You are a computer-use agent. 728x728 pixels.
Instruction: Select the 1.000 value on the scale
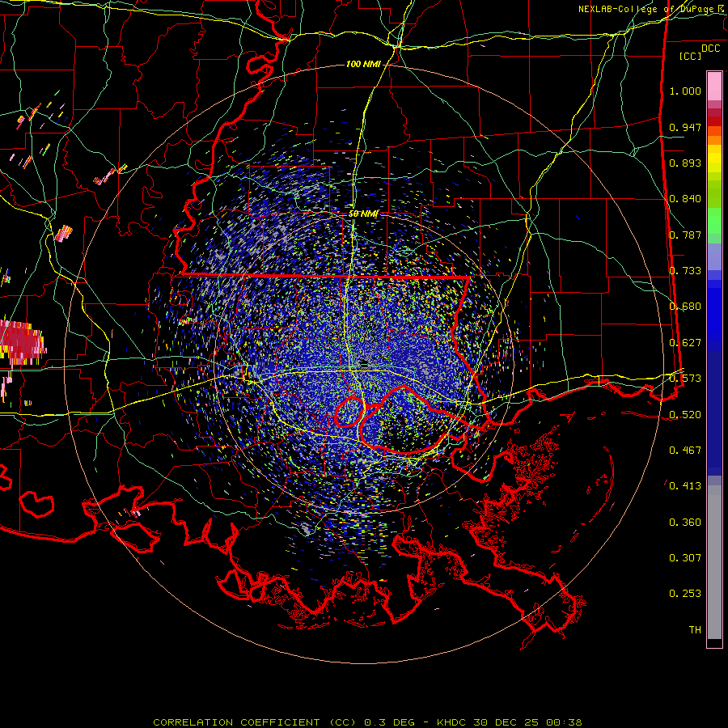(685, 91)
